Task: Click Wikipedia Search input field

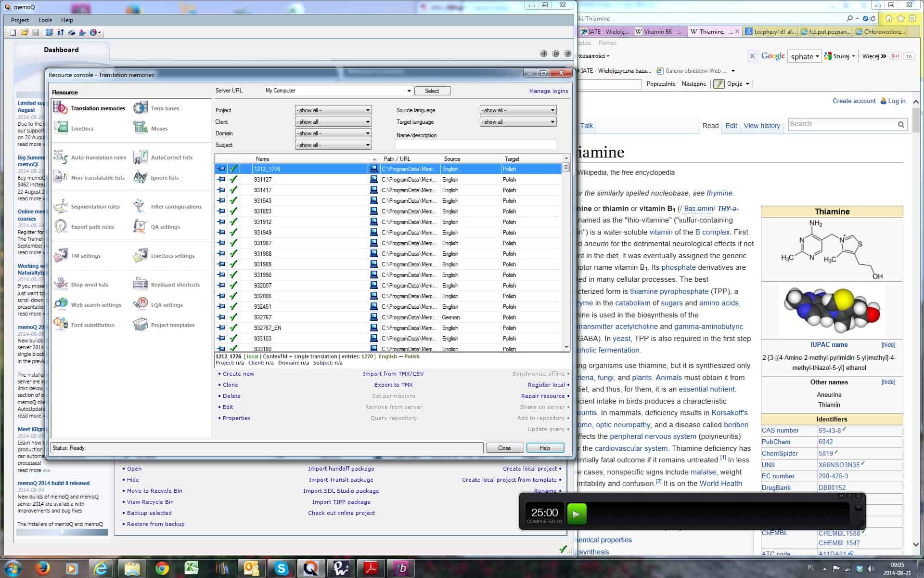Action: click(x=842, y=124)
